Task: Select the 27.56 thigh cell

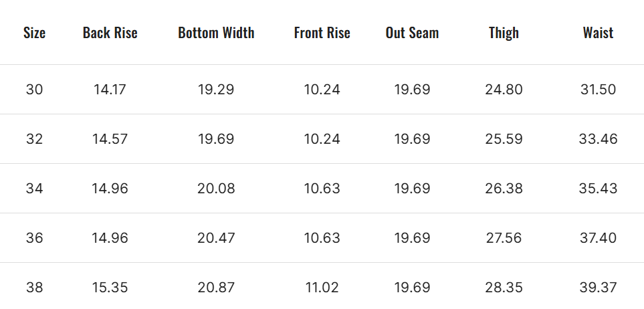Action: (x=504, y=238)
